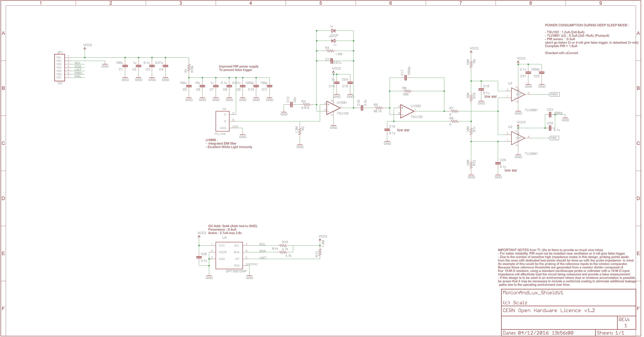644x337 pixels.
Task: Select the R1 619k resistor
Action: [189, 68]
